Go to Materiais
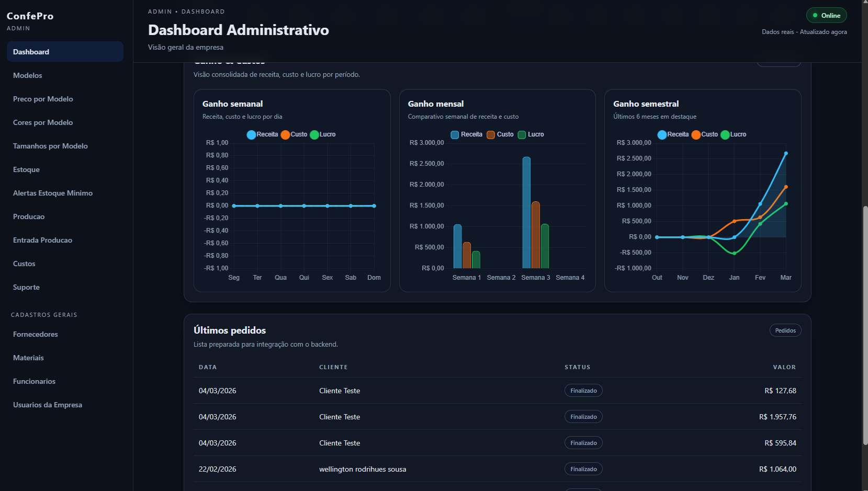This screenshot has height=491, width=868. (x=65, y=358)
